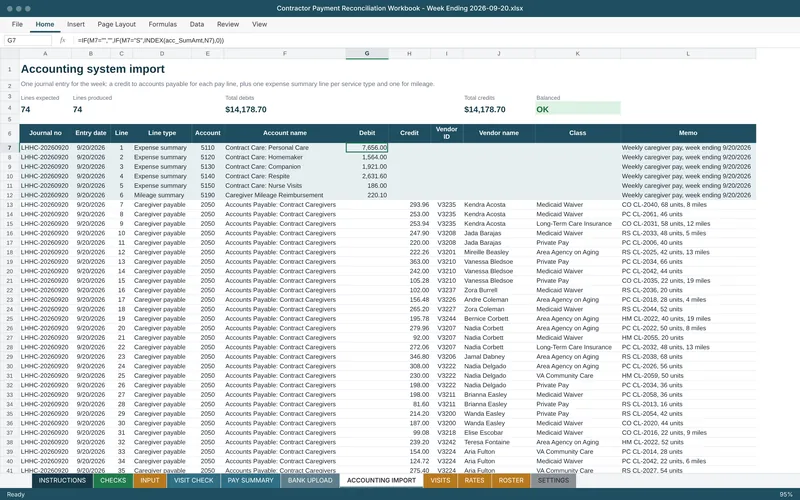800x500 pixels.
Task: Select column L header
Action: tap(688, 54)
